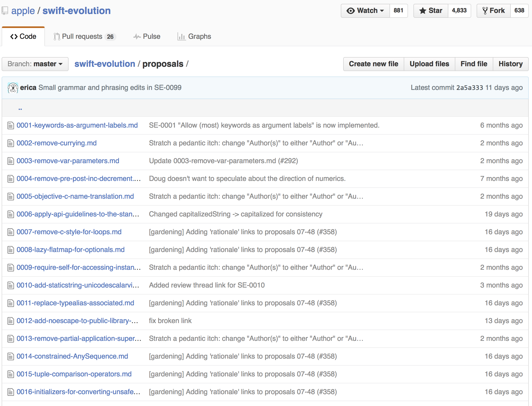
Task: Click erica's avatar image
Action: point(13,88)
